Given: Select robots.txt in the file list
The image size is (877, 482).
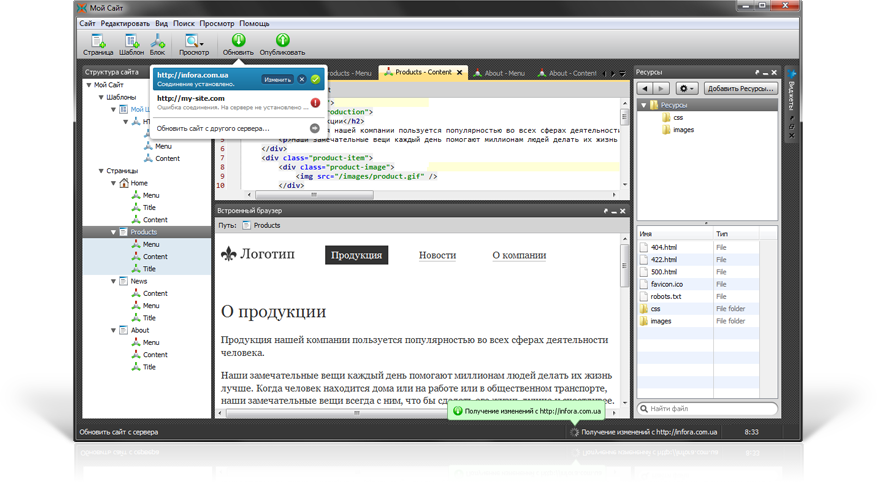Looking at the screenshot, I should pos(665,296).
